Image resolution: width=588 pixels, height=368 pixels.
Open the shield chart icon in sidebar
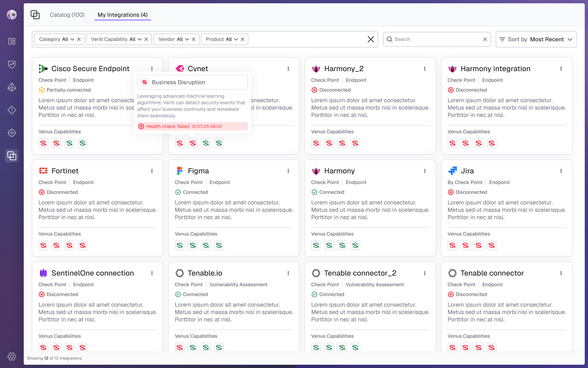point(12,64)
